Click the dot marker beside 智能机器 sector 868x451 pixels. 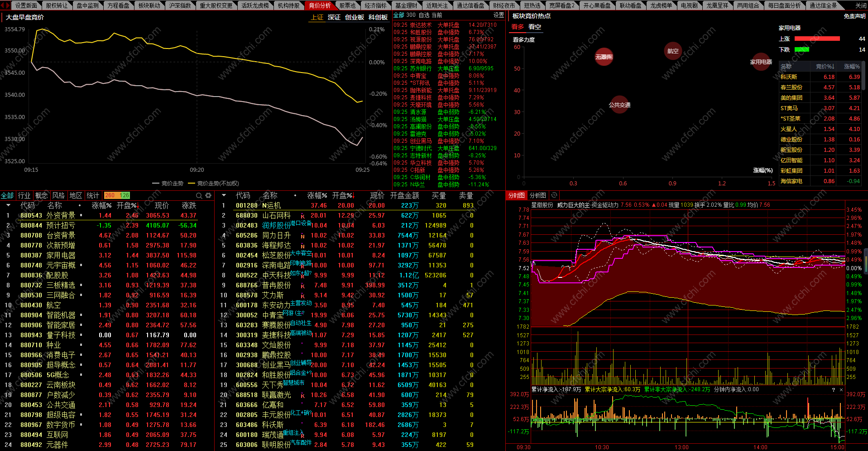click(81, 315)
